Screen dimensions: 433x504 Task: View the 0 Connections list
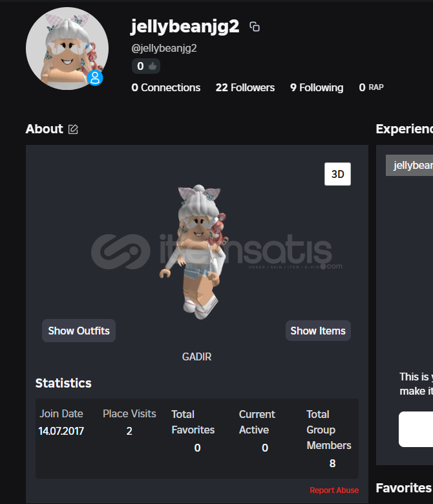pyautogui.click(x=165, y=87)
